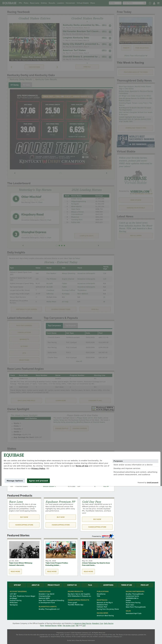Open the More menu in the navigation bar

coord(92,3)
